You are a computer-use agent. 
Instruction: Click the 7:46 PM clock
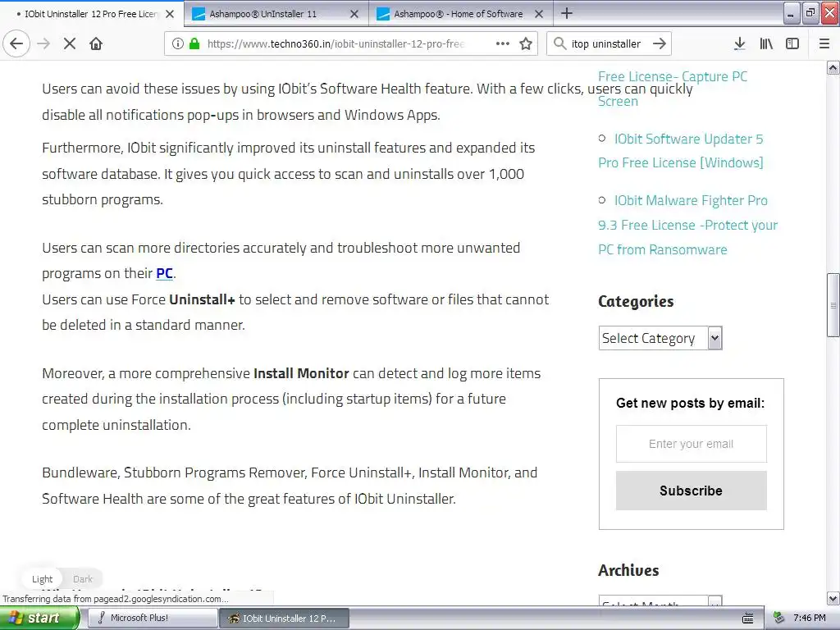coord(810,619)
